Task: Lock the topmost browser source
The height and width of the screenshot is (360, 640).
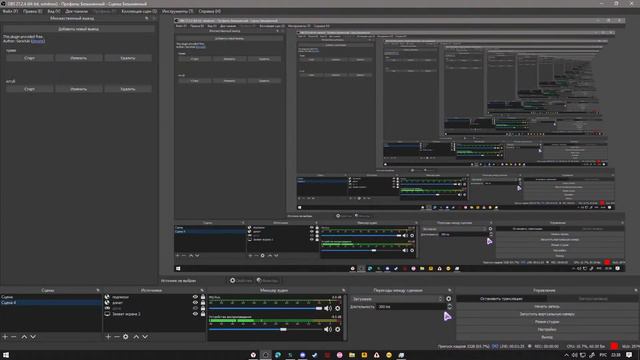Action: [x=203, y=297]
